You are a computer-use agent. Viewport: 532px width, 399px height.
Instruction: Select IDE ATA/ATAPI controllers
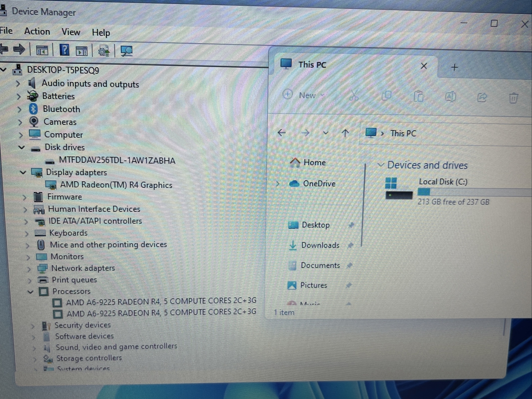(95, 221)
